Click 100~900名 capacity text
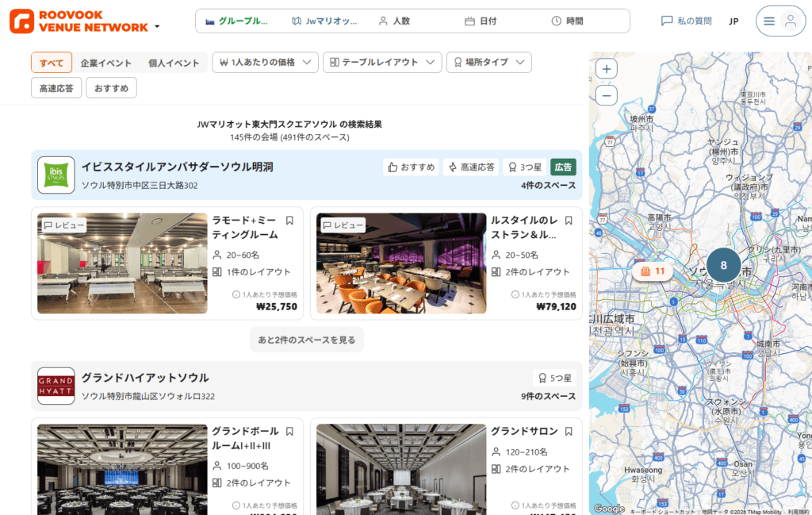This screenshot has width=812, height=515. tap(247, 466)
